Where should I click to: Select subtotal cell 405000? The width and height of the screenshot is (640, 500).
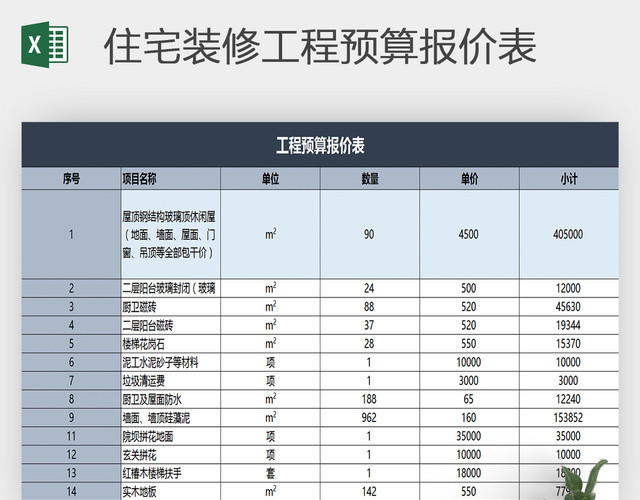pyautogui.click(x=569, y=234)
